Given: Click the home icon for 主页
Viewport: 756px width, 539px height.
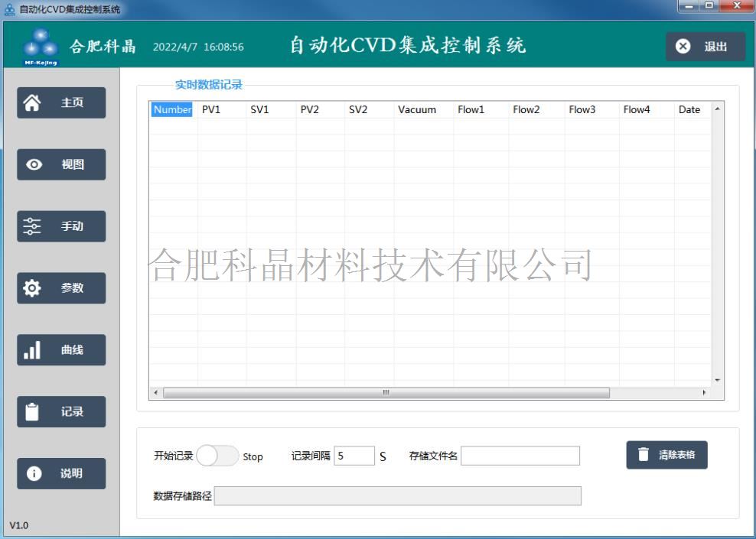Looking at the screenshot, I should [x=33, y=102].
